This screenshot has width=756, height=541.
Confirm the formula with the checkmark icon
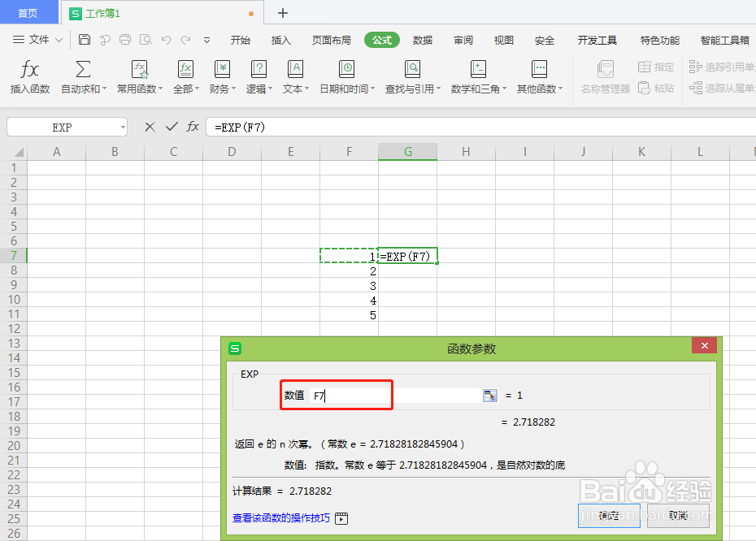173,127
